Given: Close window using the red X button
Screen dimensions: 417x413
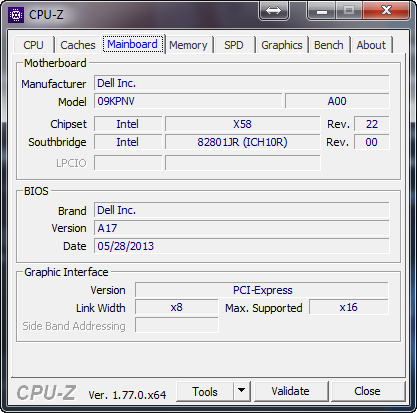Looking at the screenshot, I should click(386, 10).
